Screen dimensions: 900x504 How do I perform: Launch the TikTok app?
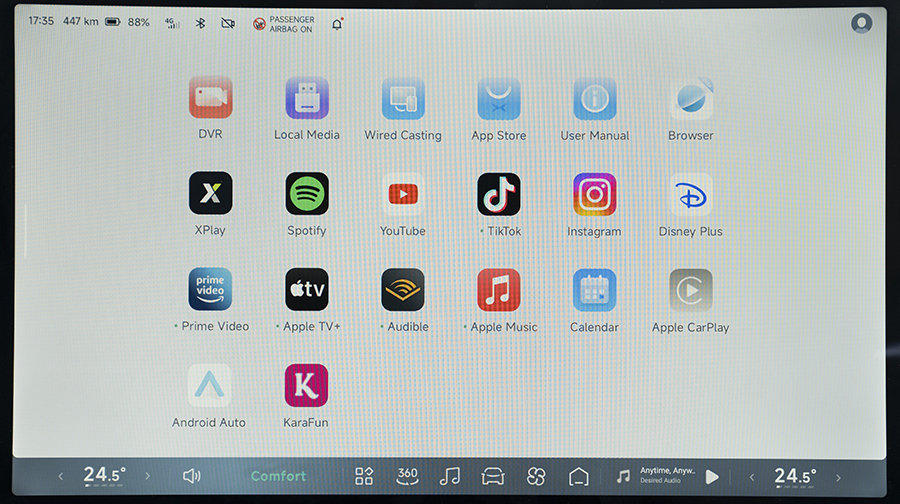(x=498, y=194)
